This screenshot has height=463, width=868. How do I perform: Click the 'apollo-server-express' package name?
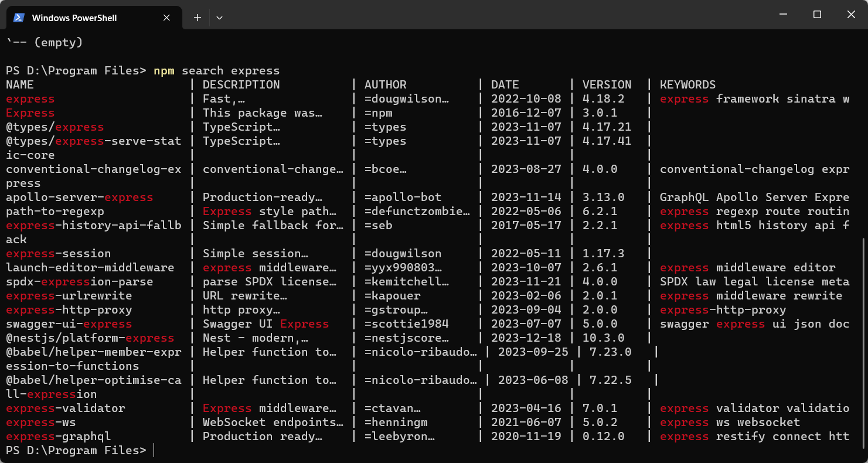click(80, 198)
